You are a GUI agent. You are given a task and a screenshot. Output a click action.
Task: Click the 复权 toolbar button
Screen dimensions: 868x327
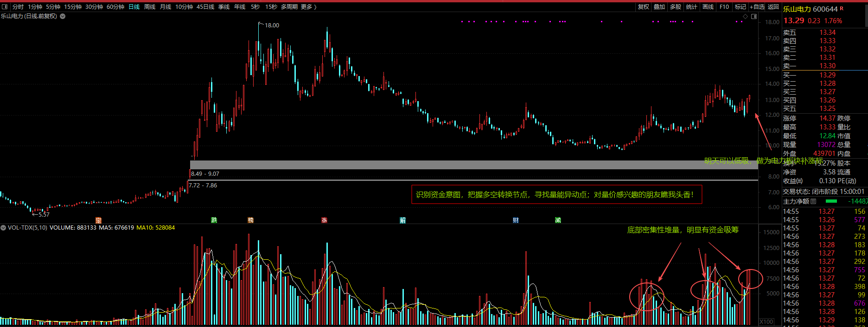point(643,7)
